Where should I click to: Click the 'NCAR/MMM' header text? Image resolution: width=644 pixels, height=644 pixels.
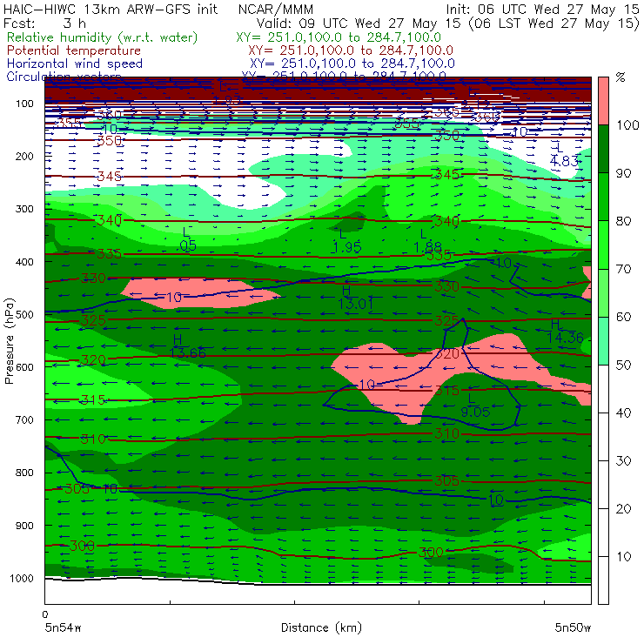coord(276,9)
